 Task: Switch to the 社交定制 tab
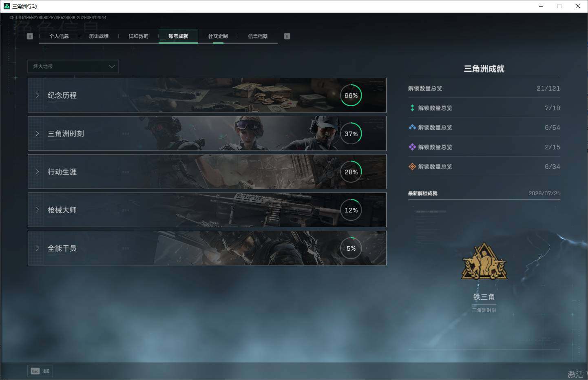point(218,36)
